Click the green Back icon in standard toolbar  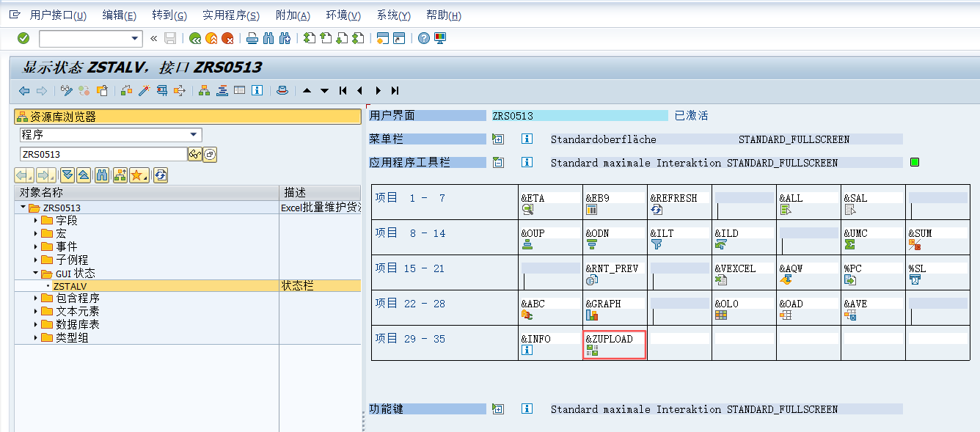tap(194, 38)
